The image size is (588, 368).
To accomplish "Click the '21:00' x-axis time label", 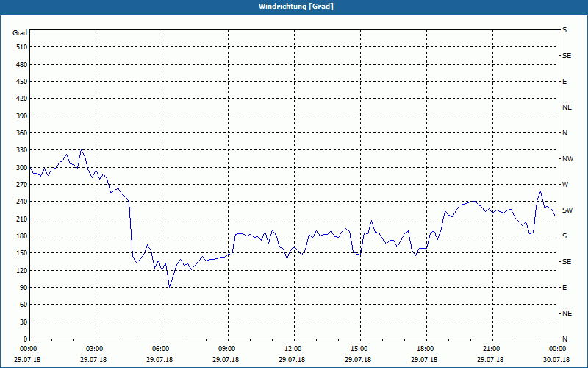I will tap(490, 349).
